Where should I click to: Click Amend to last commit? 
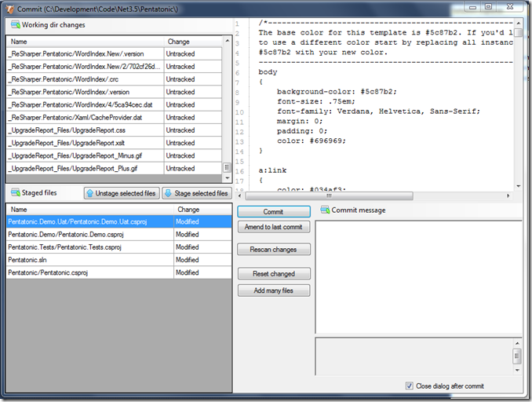click(274, 227)
